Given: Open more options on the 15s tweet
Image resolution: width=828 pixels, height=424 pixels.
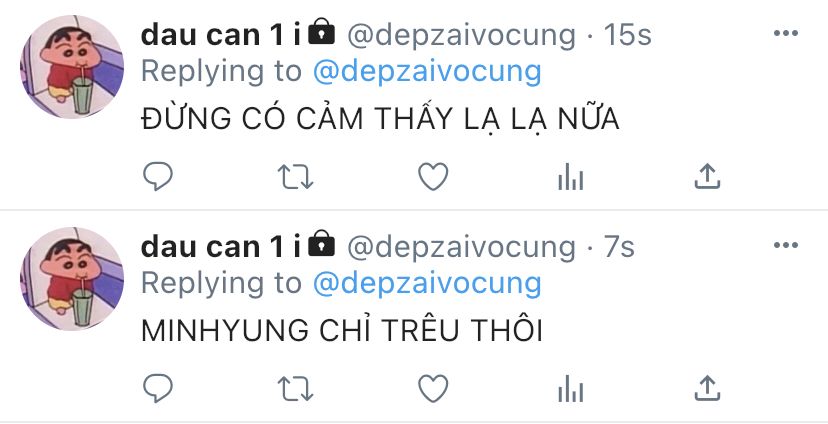Looking at the screenshot, I should pyautogui.click(x=786, y=33).
